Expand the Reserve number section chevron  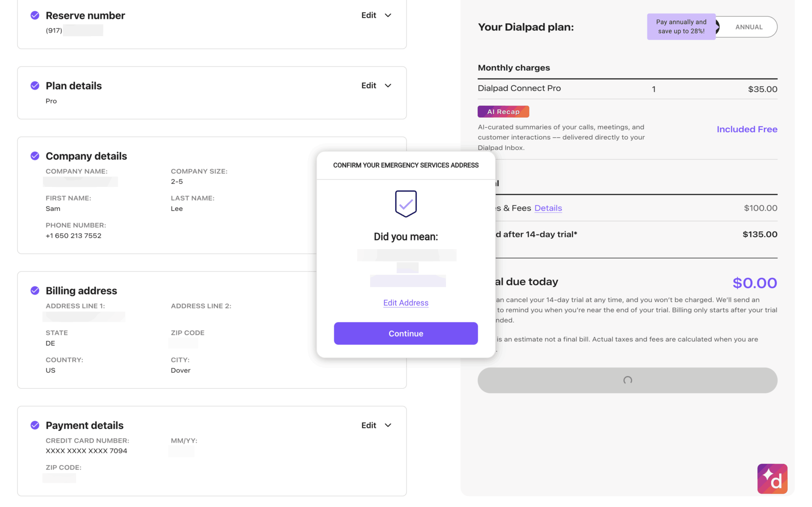[388, 16]
